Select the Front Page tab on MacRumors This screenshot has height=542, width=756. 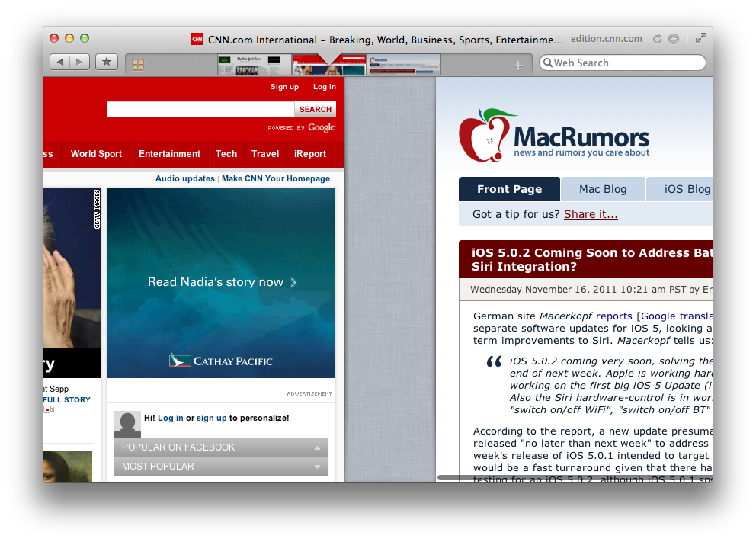coord(509,189)
